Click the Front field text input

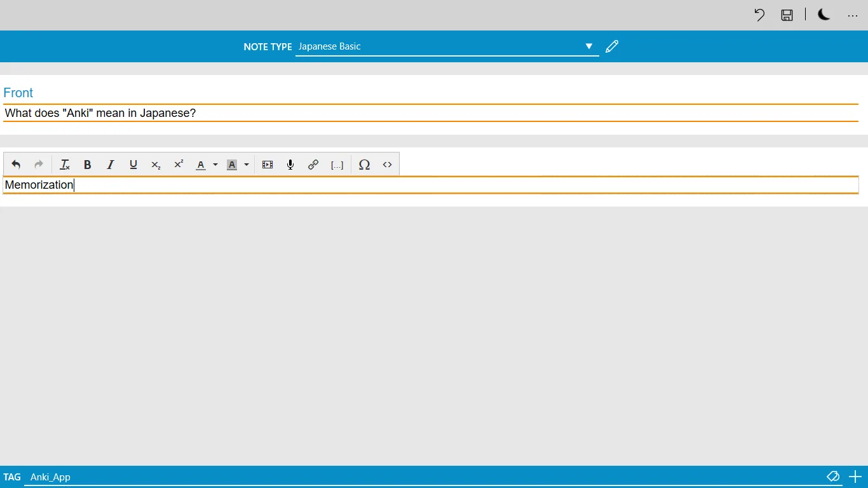[x=431, y=113]
